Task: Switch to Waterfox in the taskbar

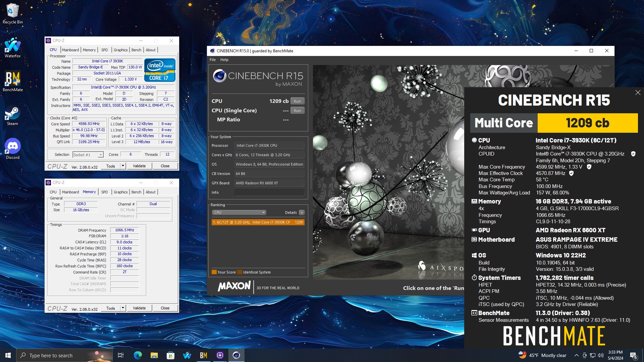Action: coord(187,355)
